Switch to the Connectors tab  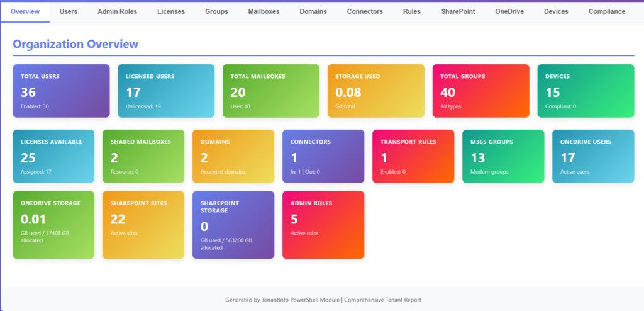pyautogui.click(x=365, y=11)
